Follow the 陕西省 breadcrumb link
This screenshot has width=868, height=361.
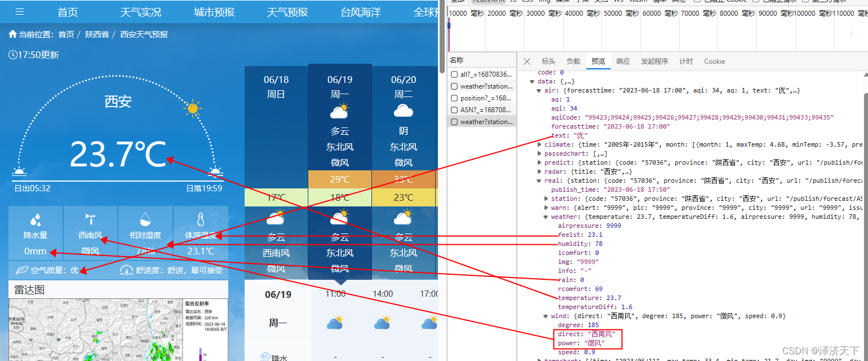[97, 34]
